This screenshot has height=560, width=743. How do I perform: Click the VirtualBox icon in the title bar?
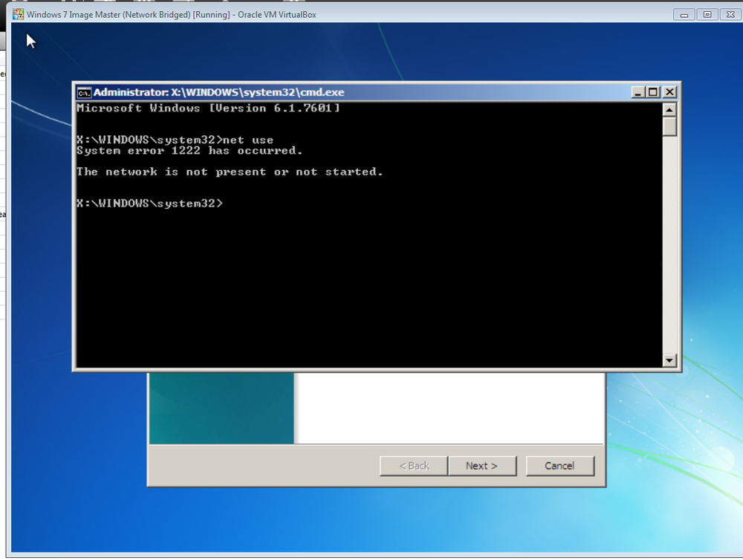click(x=18, y=14)
